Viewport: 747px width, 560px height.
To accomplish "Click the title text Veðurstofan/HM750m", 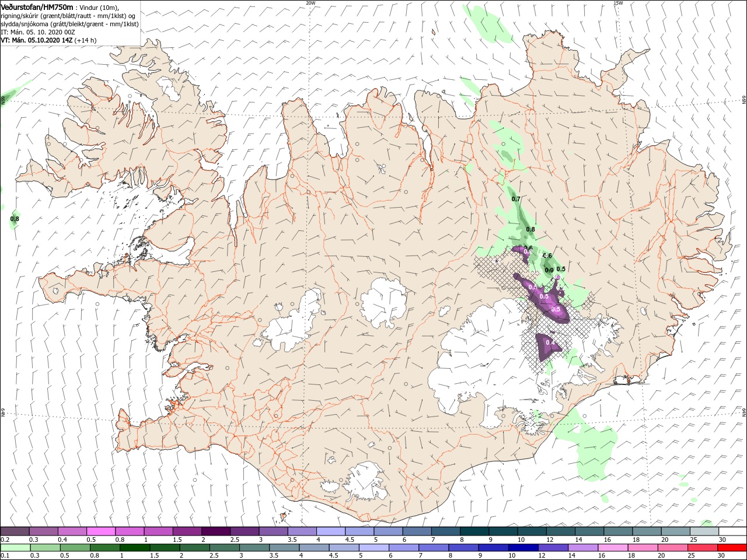I will 37,6.
